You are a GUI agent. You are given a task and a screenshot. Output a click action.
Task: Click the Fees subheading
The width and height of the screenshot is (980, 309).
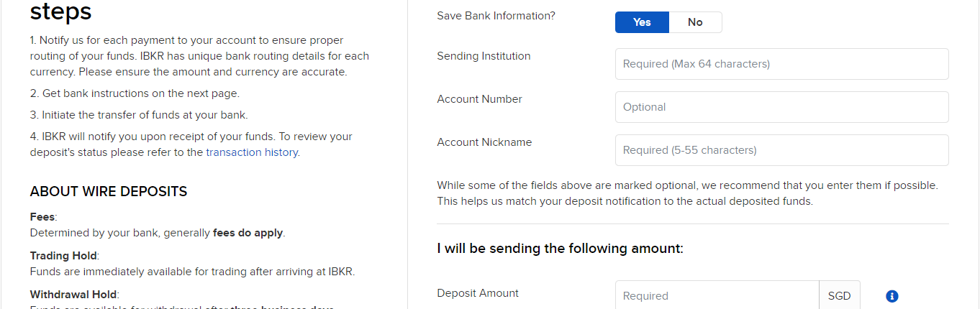point(42,217)
